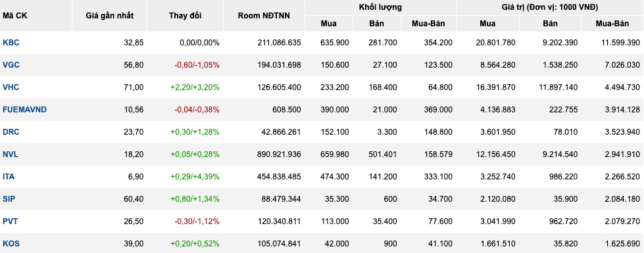Click the Mua header under Khối lượng
644x253 pixels.
pos(328,24)
